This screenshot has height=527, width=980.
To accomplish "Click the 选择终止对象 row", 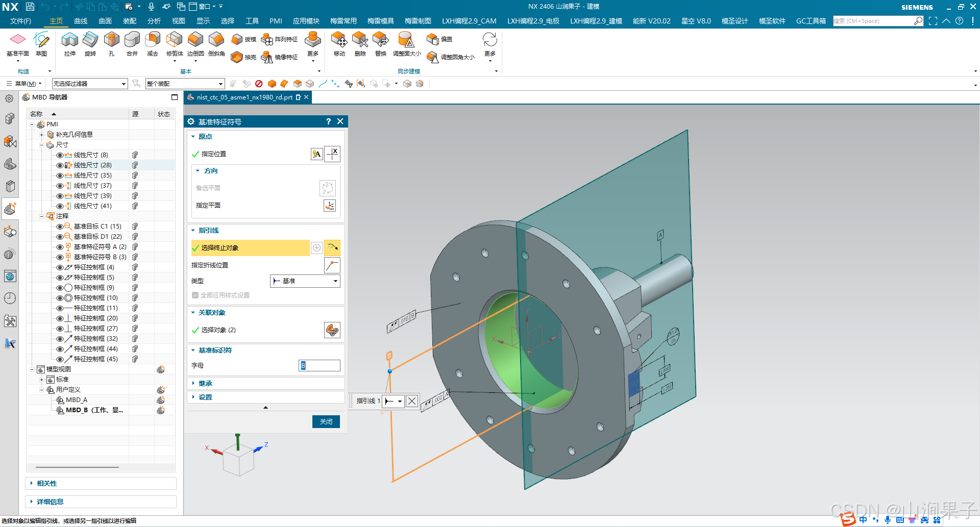I will [x=250, y=248].
